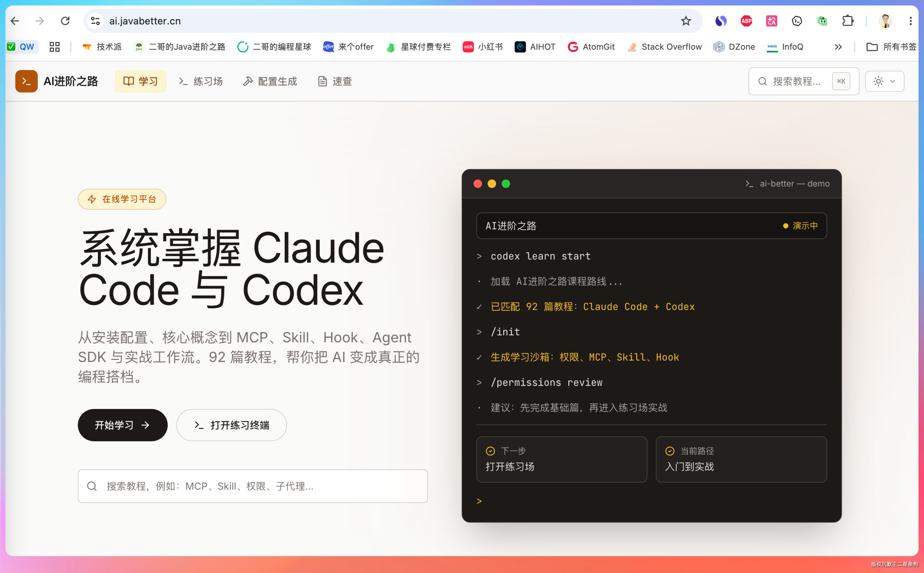Open the theme switcher sun dropdown
The width and height of the screenshot is (924, 573).
coord(884,81)
